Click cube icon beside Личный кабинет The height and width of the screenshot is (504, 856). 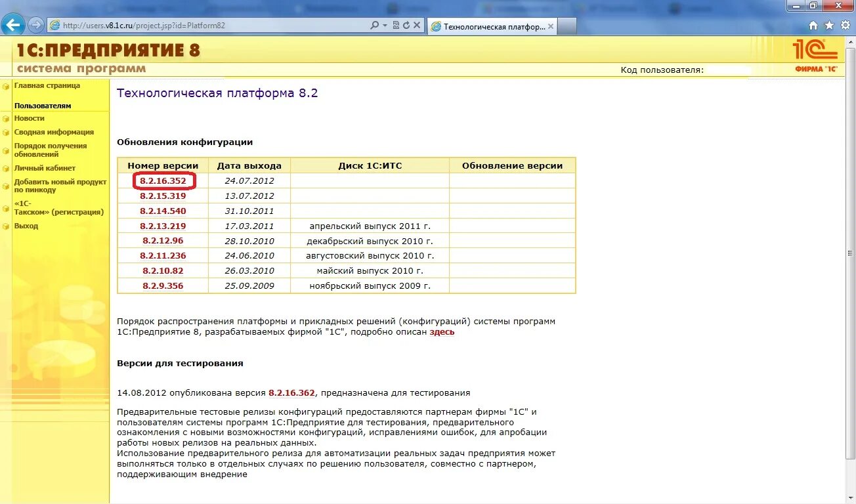pyautogui.click(x=6, y=169)
